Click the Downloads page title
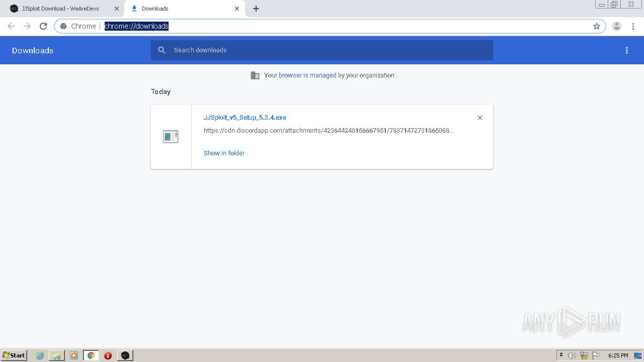Screen dimensions: 644x362 (33, 50)
